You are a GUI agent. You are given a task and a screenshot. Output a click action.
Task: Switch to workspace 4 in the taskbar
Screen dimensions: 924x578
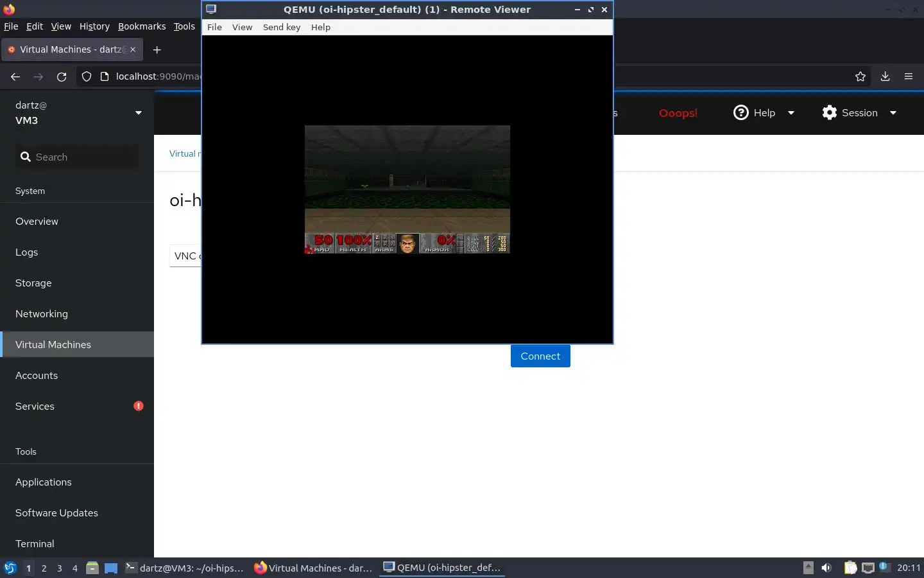74,568
